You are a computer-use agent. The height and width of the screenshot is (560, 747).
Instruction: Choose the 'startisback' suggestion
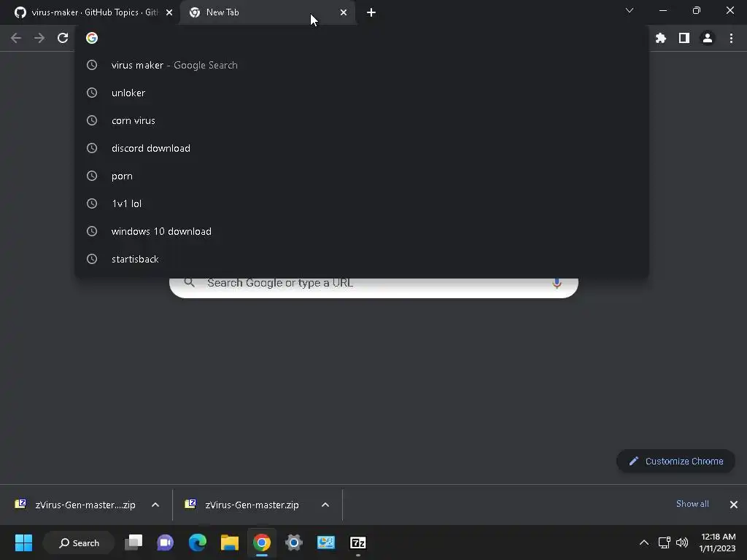click(362, 259)
